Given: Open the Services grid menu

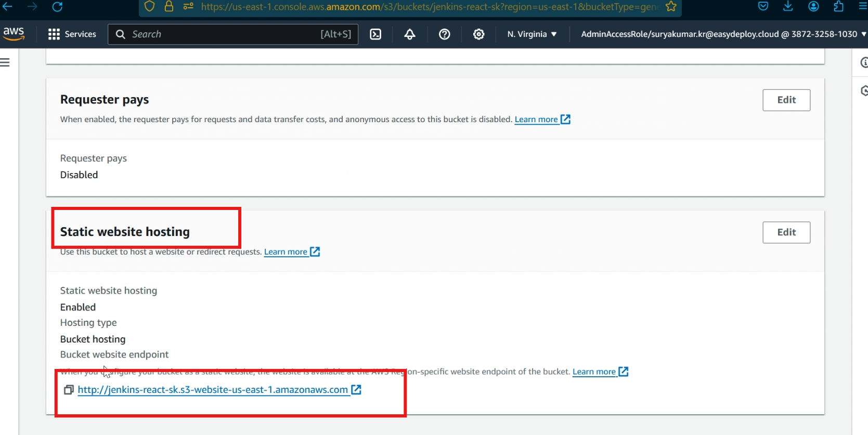Looking at the screenshot, I should pyautogui.click(x=72, y=34).
